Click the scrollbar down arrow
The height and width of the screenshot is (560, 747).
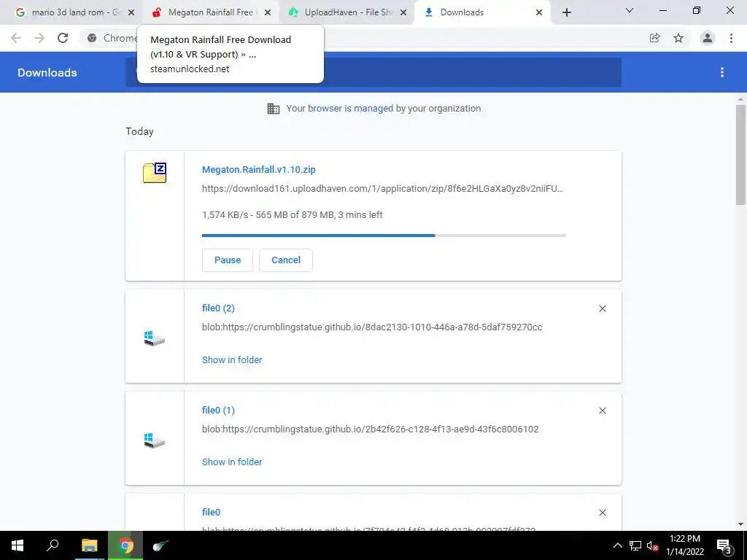(740, 524)
